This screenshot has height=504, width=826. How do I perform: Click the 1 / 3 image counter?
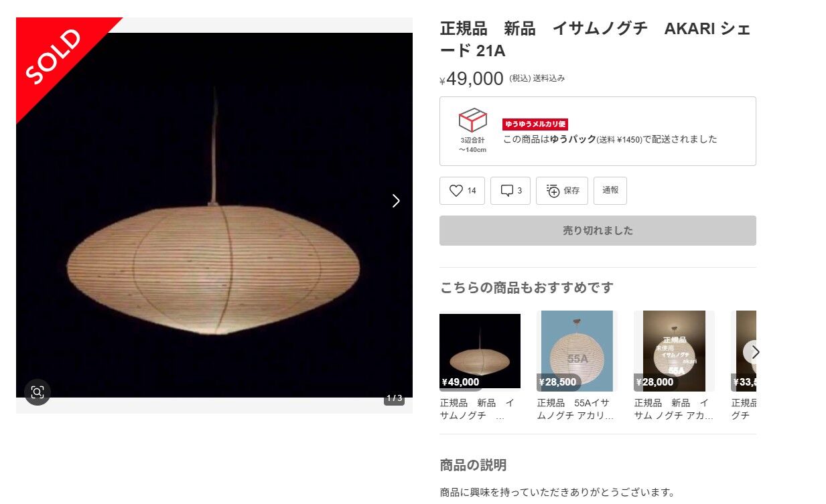[394, 398]
